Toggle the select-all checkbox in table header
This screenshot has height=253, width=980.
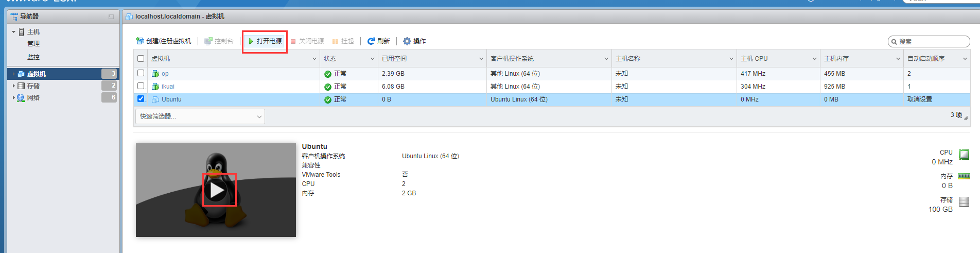pyautogui.click(x=141, y=59)
